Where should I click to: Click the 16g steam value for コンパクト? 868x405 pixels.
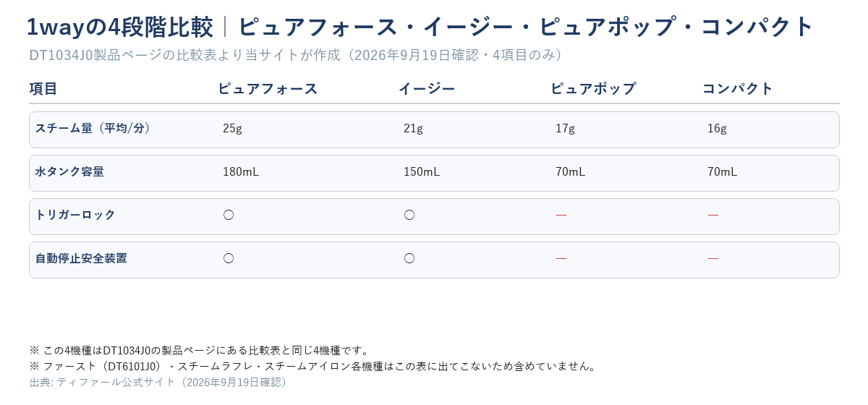(x=717, y=129)
